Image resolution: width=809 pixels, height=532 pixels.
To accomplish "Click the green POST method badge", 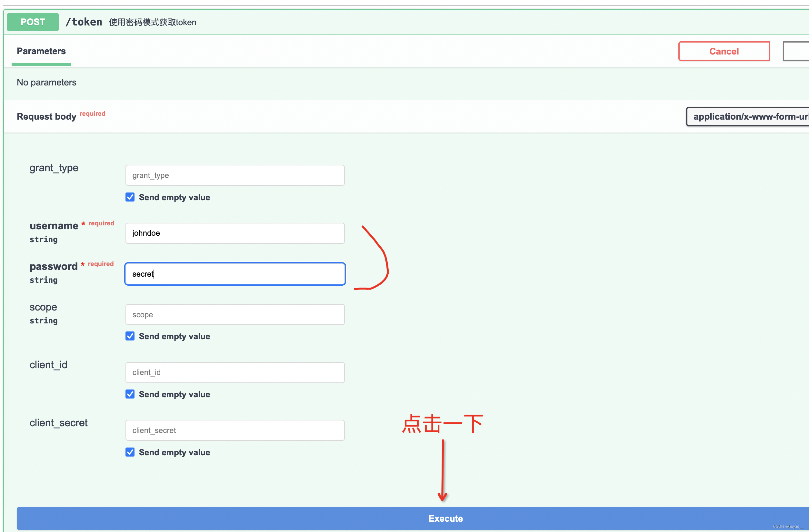I will tap(33, 22).
